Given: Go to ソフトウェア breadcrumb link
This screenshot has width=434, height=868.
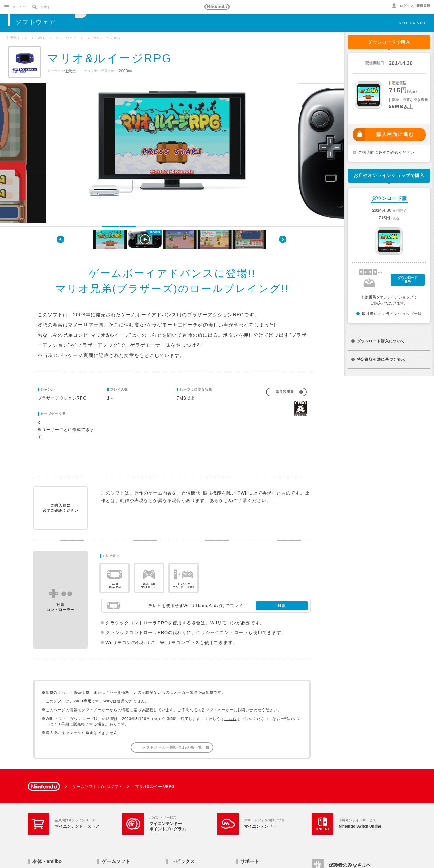Looking at the screenshot, I should 66,38.
